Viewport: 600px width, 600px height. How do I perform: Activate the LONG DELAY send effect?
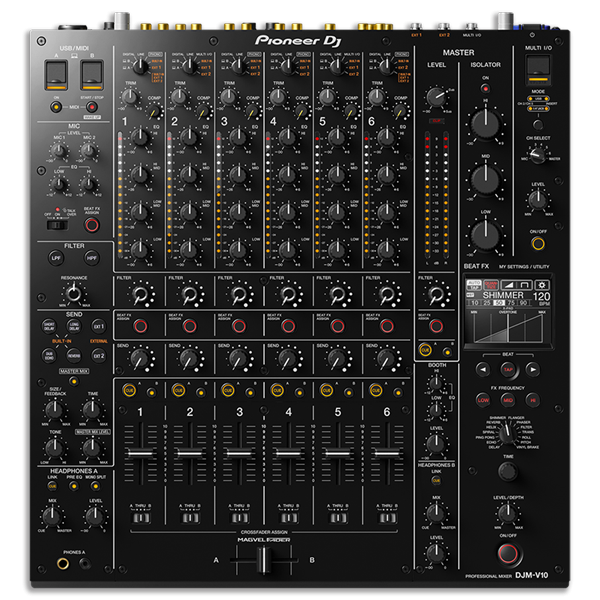(74, 326)
